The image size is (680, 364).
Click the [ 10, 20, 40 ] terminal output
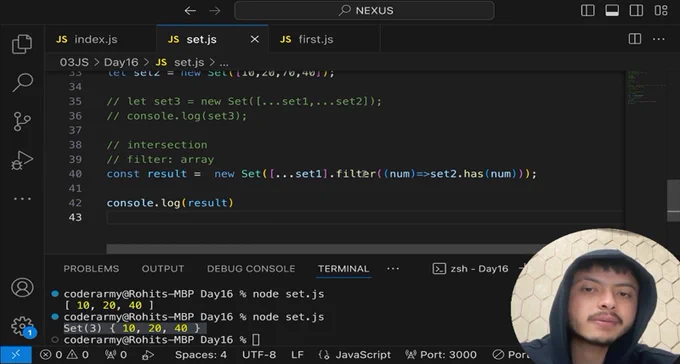pos(109,305)
